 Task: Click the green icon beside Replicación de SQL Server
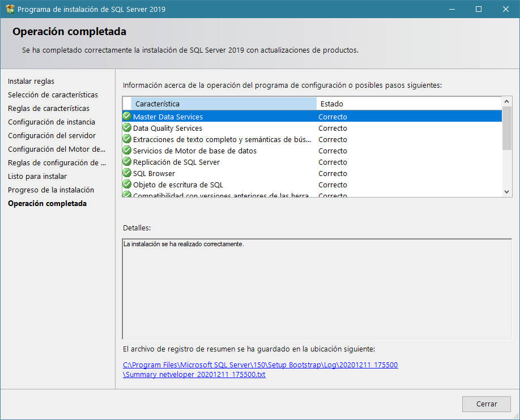point(126,162)
